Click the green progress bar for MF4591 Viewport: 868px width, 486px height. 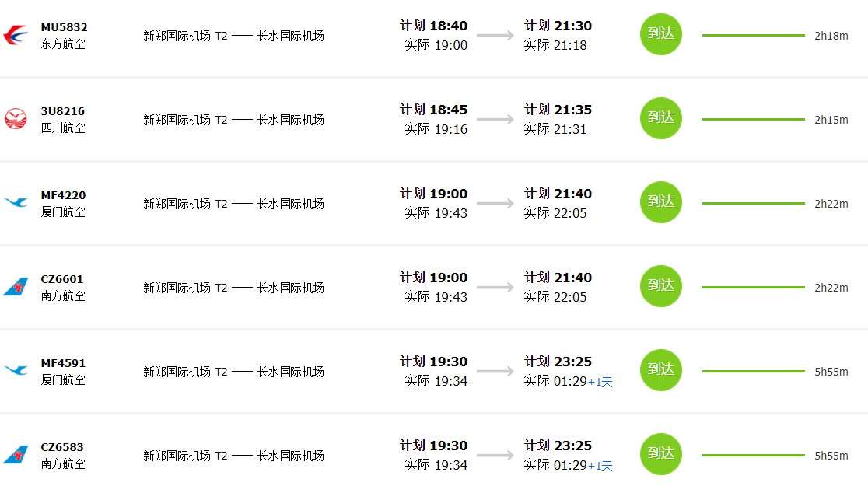coord(754,372)
